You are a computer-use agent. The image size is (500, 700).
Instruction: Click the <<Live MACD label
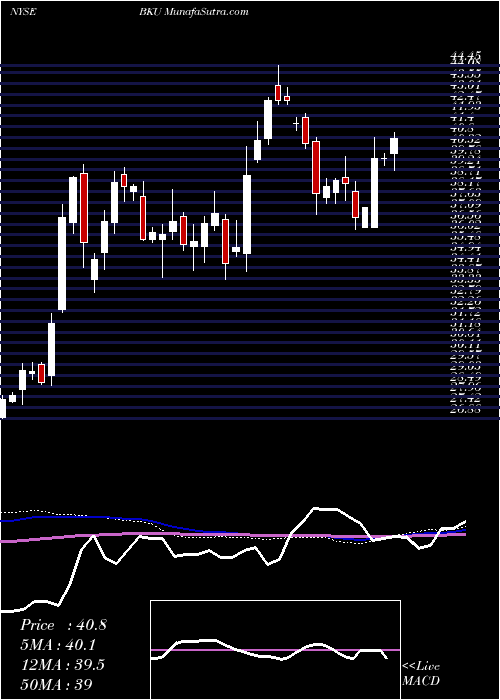(421, 674)
